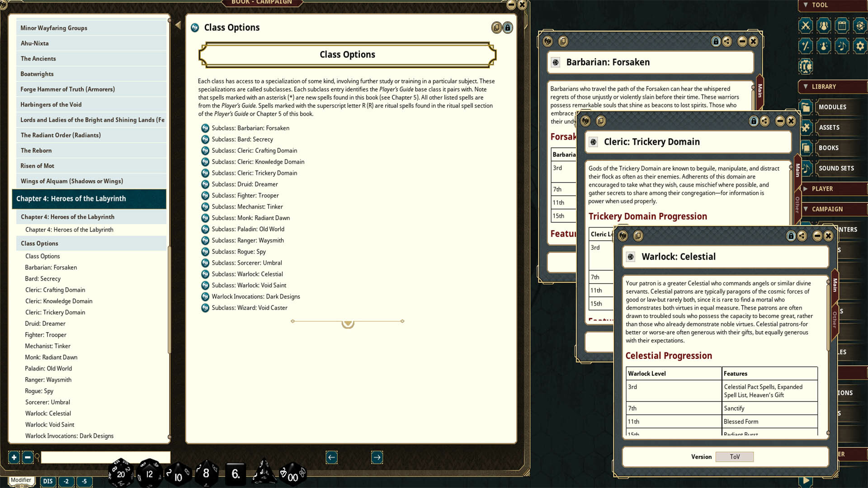Open the Modules library panel

tap(832, 107)
